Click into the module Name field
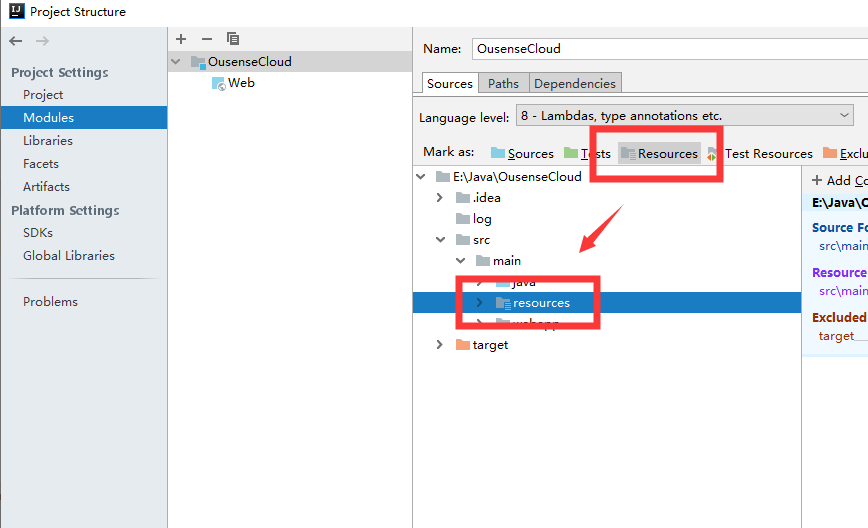The height and width of the screenshot is (528, 868). pos(670,49)
